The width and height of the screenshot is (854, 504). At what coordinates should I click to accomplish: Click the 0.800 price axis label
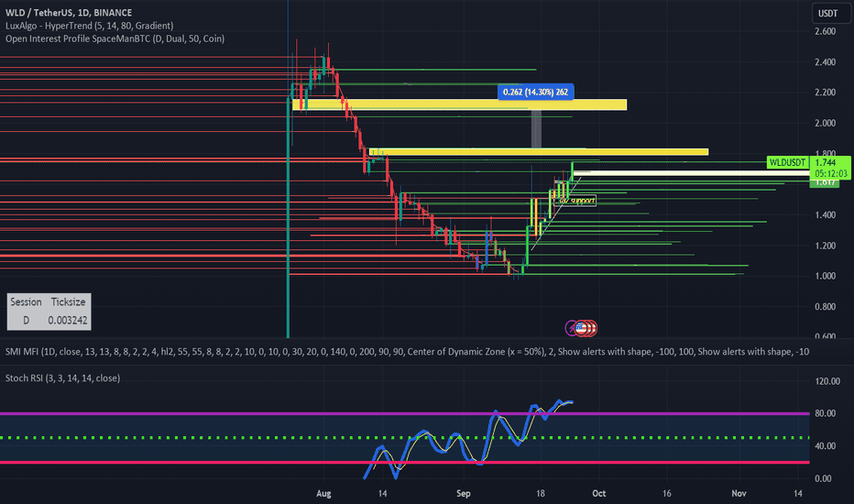825,307
